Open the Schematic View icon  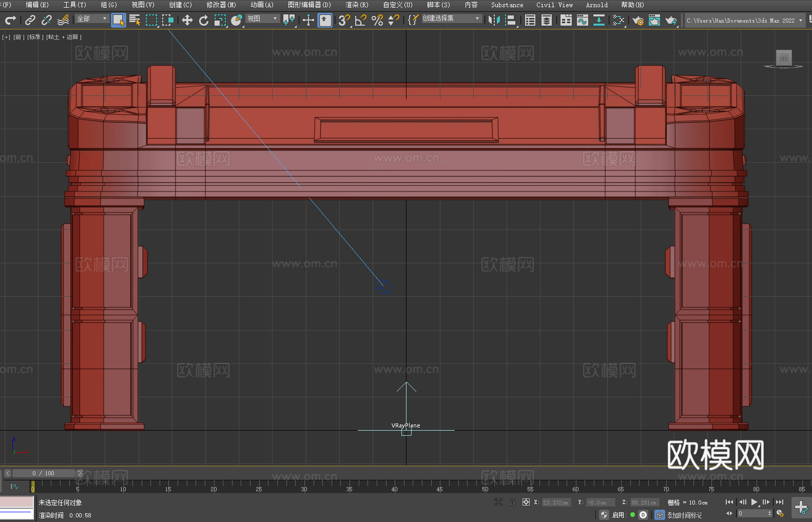tap(618, 20)
